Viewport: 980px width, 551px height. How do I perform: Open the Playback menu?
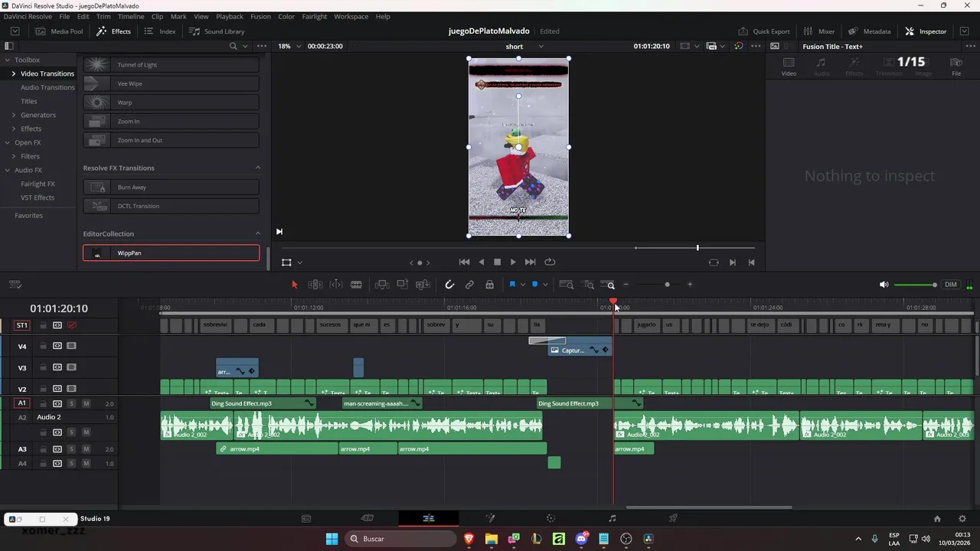tap(229, 16)
